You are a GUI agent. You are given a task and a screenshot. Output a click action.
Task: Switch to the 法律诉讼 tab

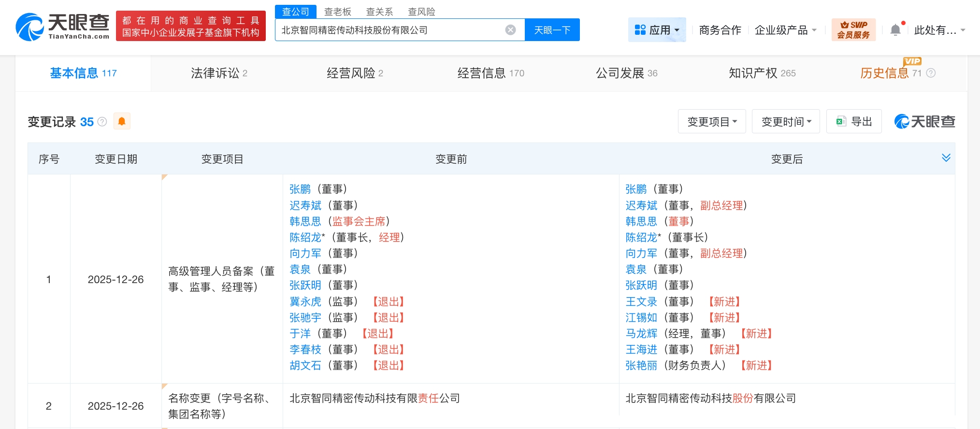219,73
